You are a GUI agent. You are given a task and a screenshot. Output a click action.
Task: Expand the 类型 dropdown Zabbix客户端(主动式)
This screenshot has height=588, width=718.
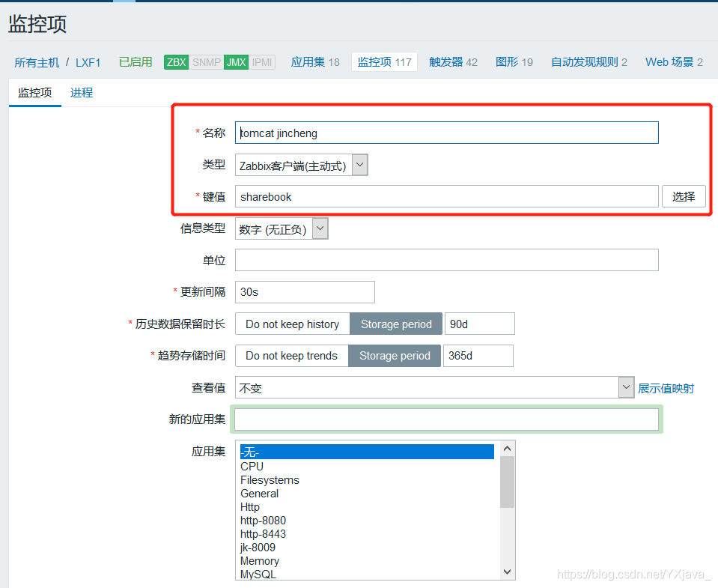point(301,165)
